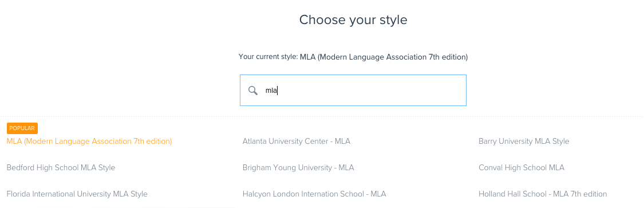Focus the style search input field

point(353,90)
